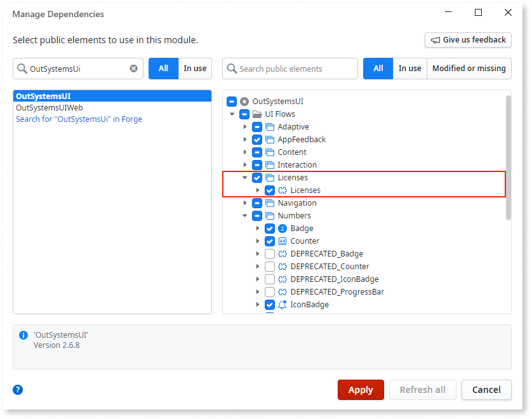Expand the Adaptive tree node
Screen dimensions: 532x419
244,126
